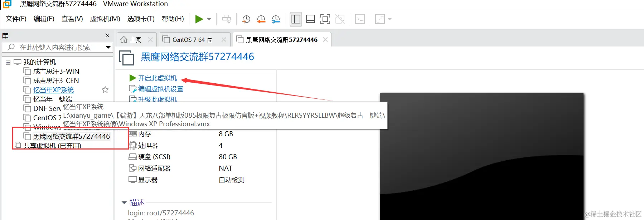Click the 80 GB disk value

[228, 157]
